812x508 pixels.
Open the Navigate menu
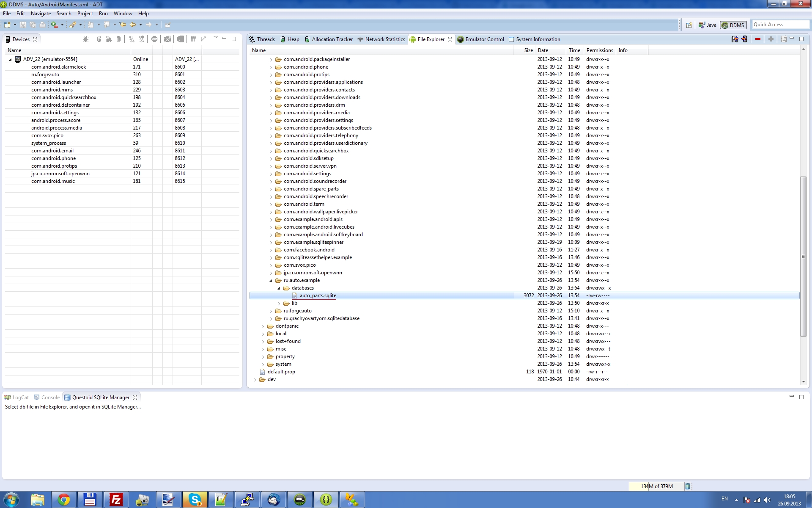(x=41, y=14)
